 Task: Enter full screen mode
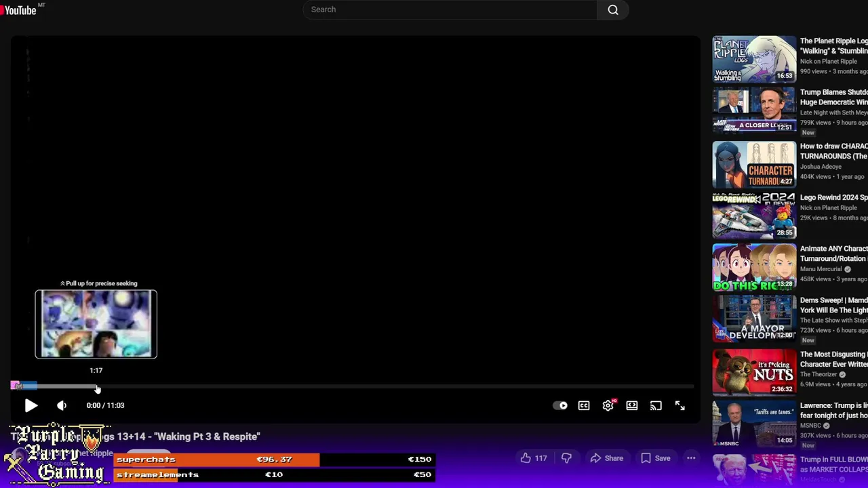pyautogui.click(x=680, y=405)
